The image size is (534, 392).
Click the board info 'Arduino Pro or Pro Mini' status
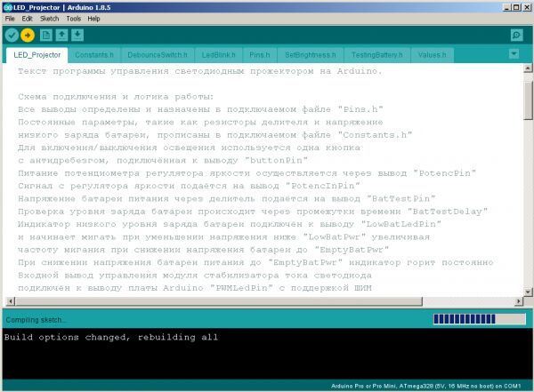425,386
